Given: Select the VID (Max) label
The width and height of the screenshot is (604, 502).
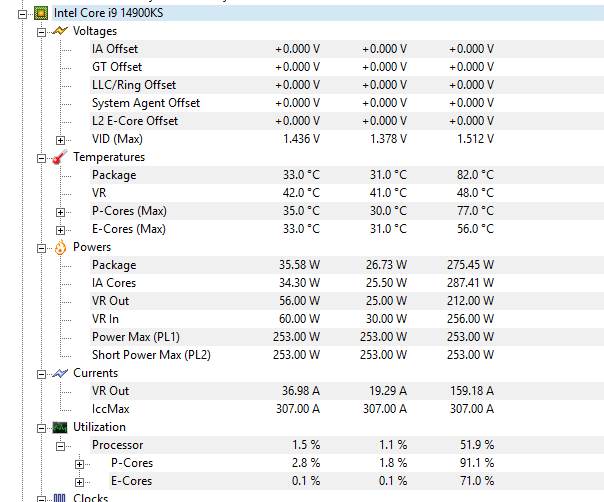Looking at the screenshot, I should point(117,139).
